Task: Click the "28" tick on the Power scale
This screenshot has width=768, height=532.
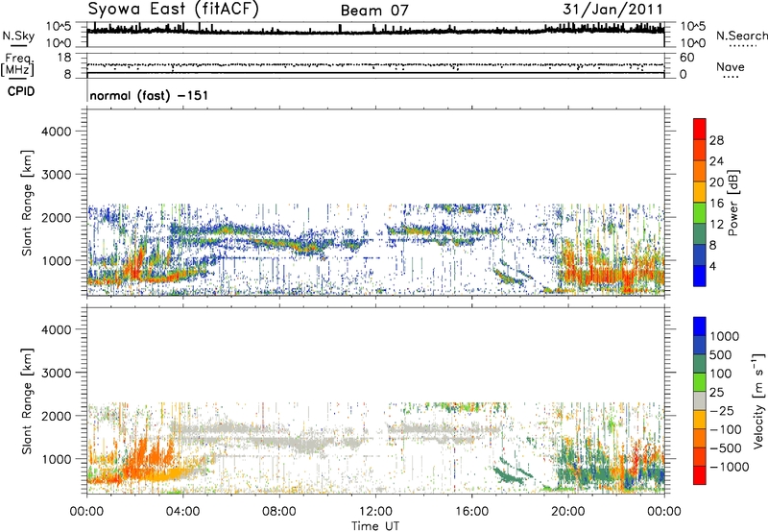Action: pos(716,140)
